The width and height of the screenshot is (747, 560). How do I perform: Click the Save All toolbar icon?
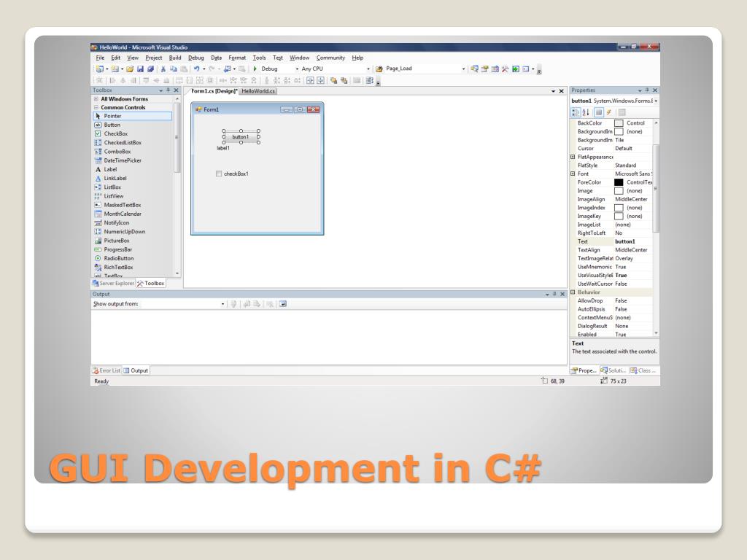click(150, 69)
